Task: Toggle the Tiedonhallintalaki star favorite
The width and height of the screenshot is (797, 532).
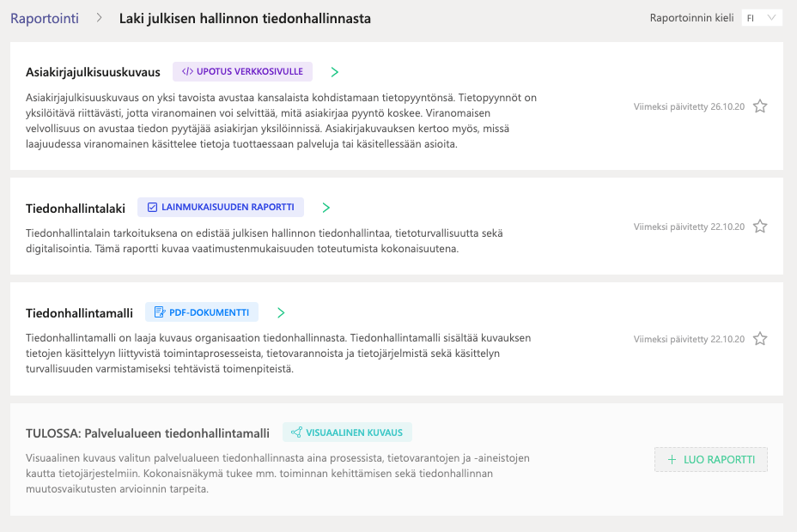Action: coord(760,227)
